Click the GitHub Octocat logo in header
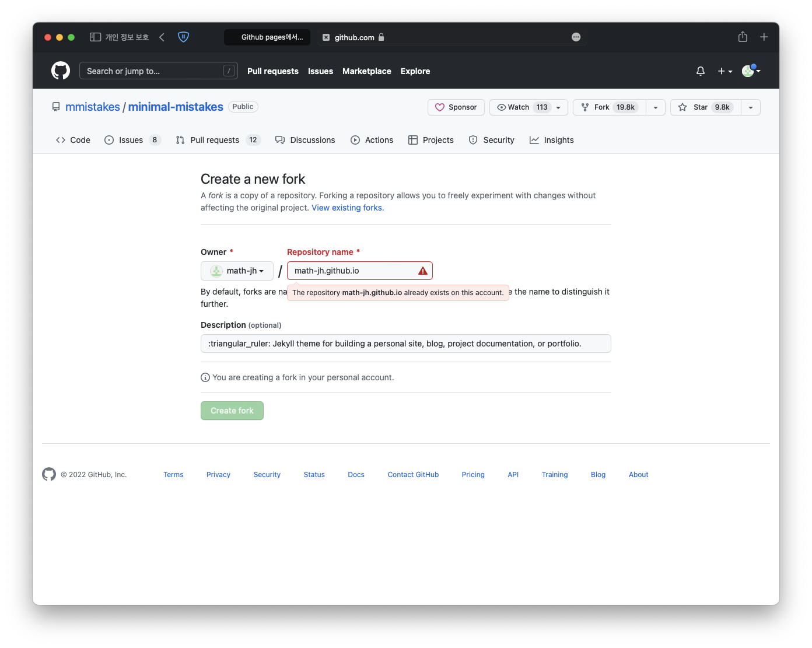The image size is (812, 648). (x=61, y=71)
